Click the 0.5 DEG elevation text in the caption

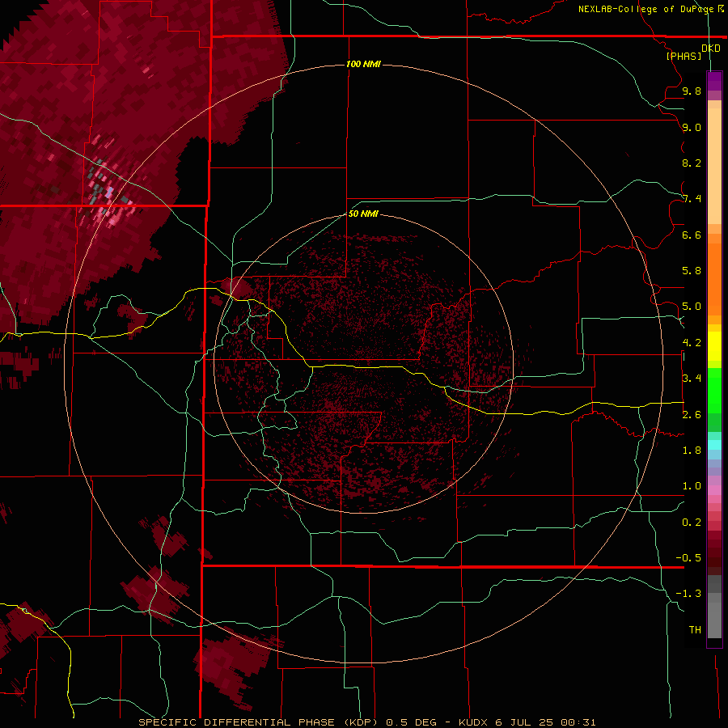(x=412, y=722)
